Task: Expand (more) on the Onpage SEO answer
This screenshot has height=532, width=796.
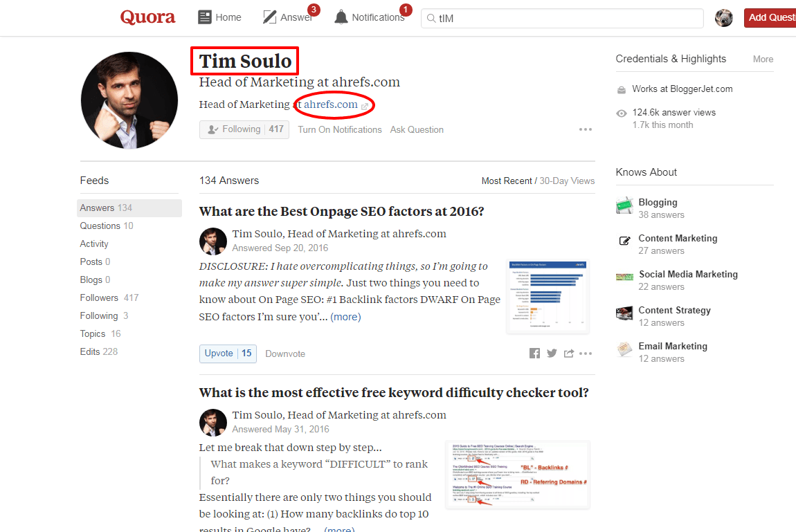Action: pos(345,317)
